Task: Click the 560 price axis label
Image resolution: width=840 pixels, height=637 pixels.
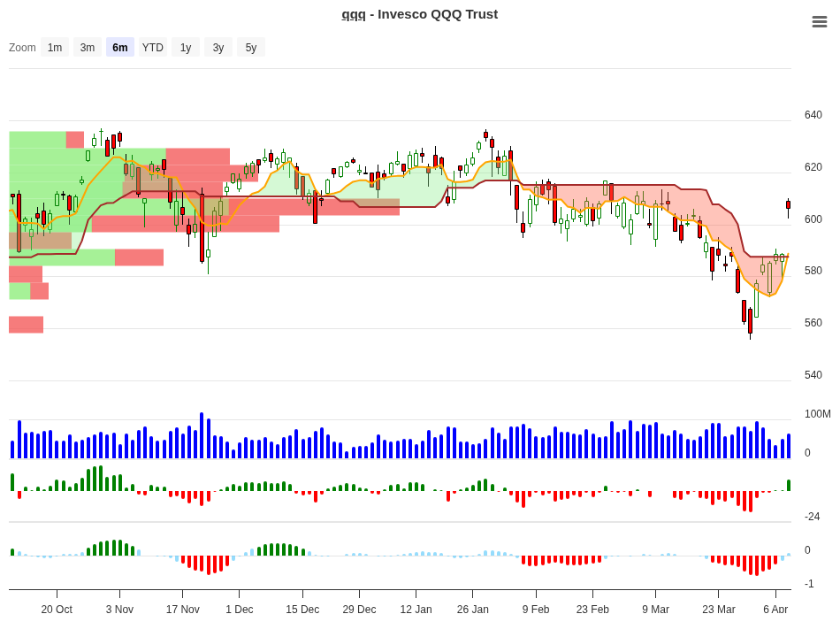Action: [813, 323]
